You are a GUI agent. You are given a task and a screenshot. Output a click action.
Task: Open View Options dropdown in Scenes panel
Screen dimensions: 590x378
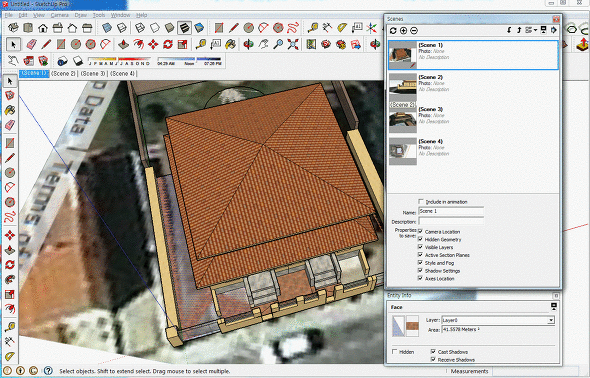[531, 30]
